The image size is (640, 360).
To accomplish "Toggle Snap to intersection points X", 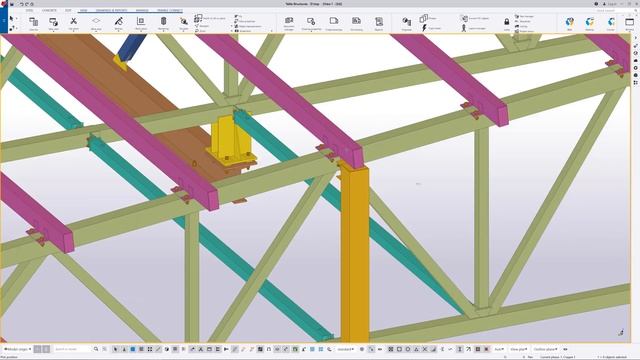I will [425, 349].
